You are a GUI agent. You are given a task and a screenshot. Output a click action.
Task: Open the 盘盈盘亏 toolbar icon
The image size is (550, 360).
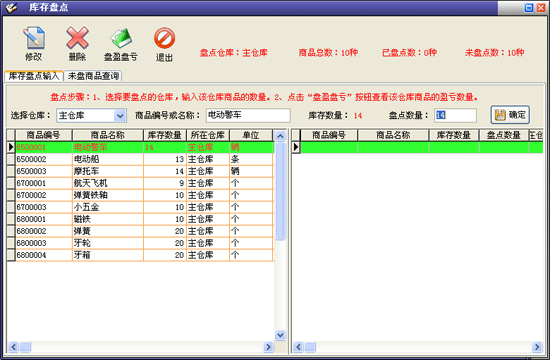(x=121, y=44)
